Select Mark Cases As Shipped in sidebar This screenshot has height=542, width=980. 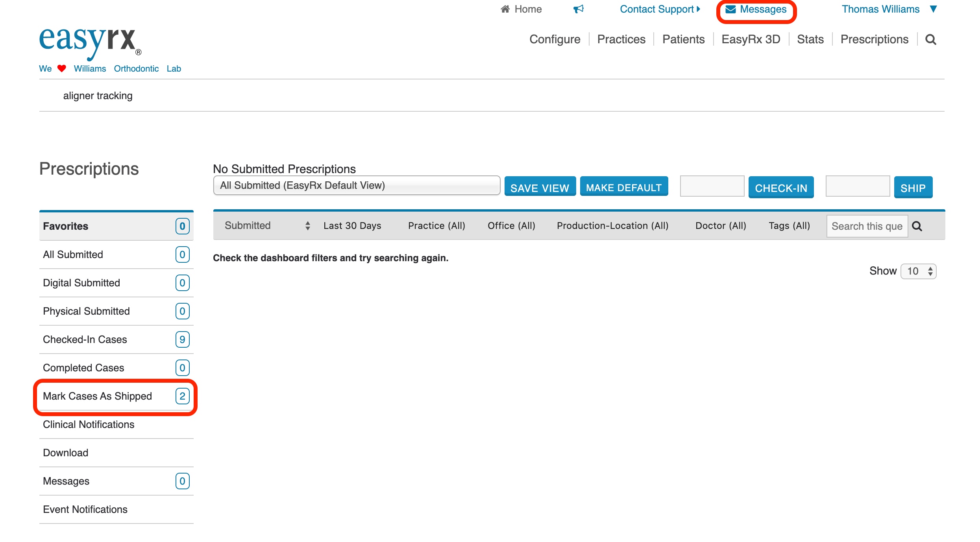click(x=97, y=396)
